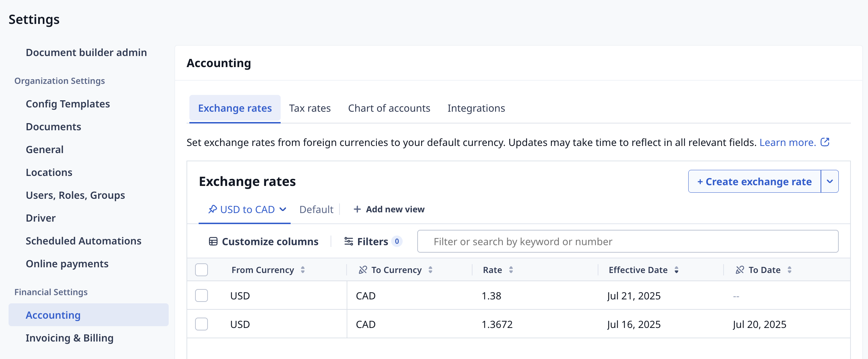868x359 pixels.
Task: Sort by From Currency using sort arrows
Action: click(x=303, y=270)
